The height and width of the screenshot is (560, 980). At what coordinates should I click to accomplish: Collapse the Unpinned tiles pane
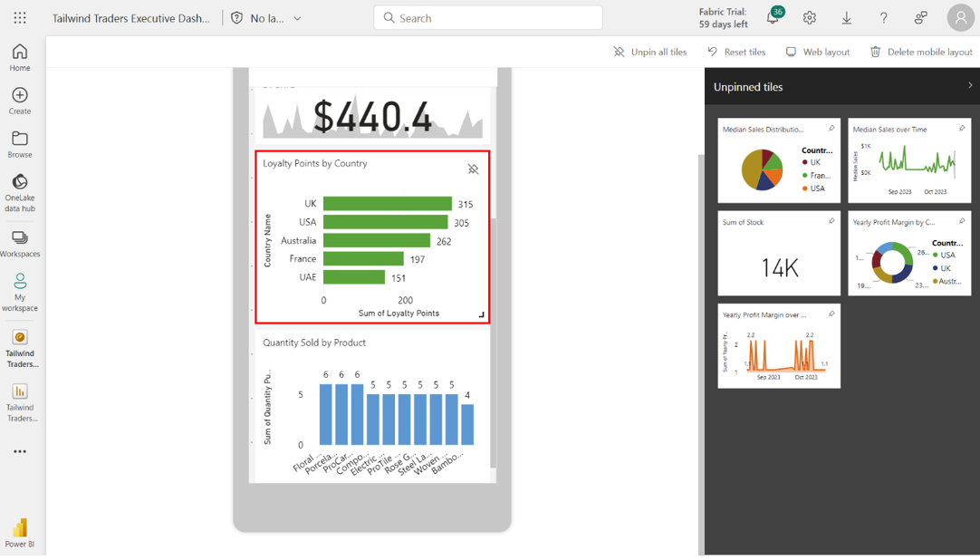tap(970, 86)
